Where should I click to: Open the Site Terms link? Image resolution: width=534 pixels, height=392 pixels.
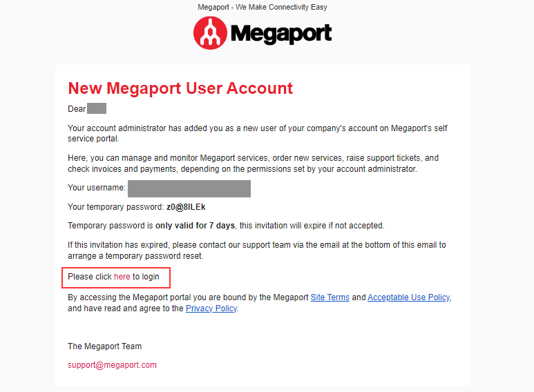(330, 297)
